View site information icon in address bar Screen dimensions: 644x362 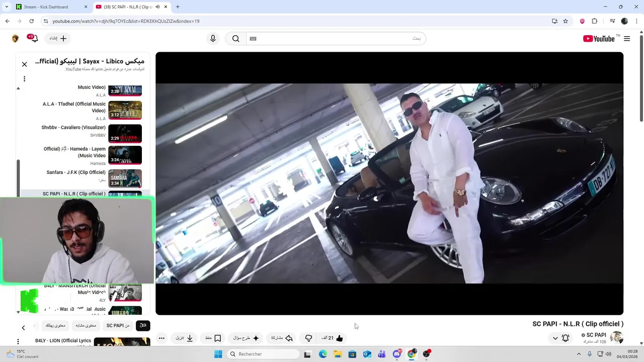(46, 21)
